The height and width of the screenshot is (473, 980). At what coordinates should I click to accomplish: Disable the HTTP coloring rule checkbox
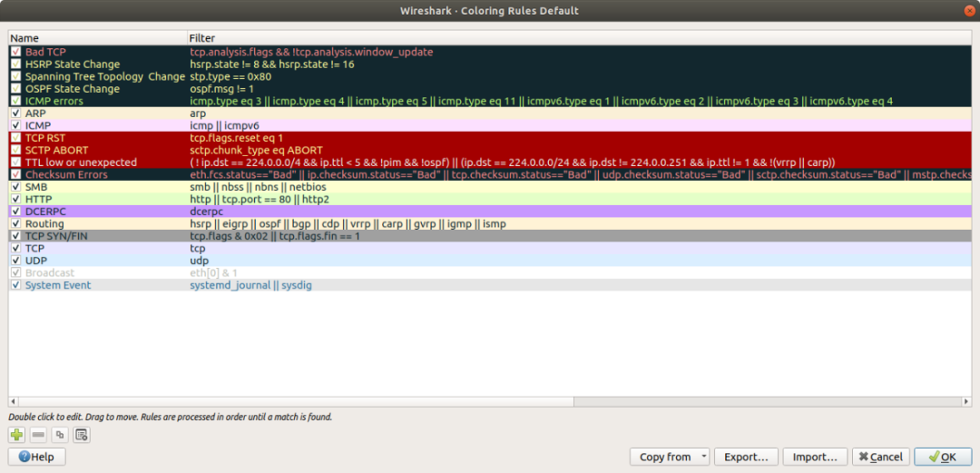pyautogui.click(x=15, y=200)
